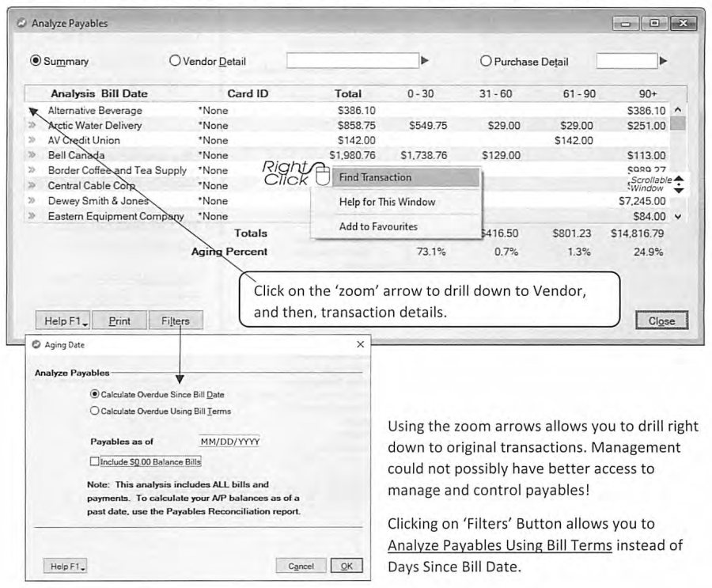Image resolution: width=712 pixels, height=588 pixels.
Task: Open the Filters button
Action: tap(176, 321)
